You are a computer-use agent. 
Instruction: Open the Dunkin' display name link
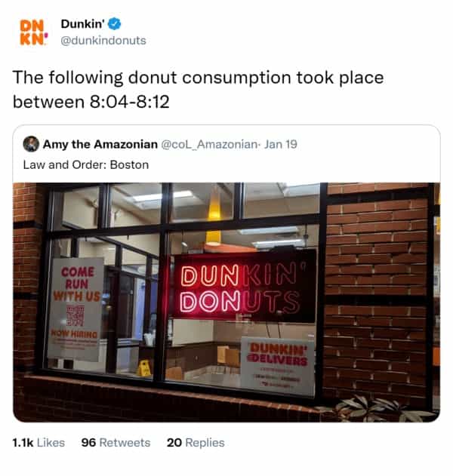coord(82,23)
